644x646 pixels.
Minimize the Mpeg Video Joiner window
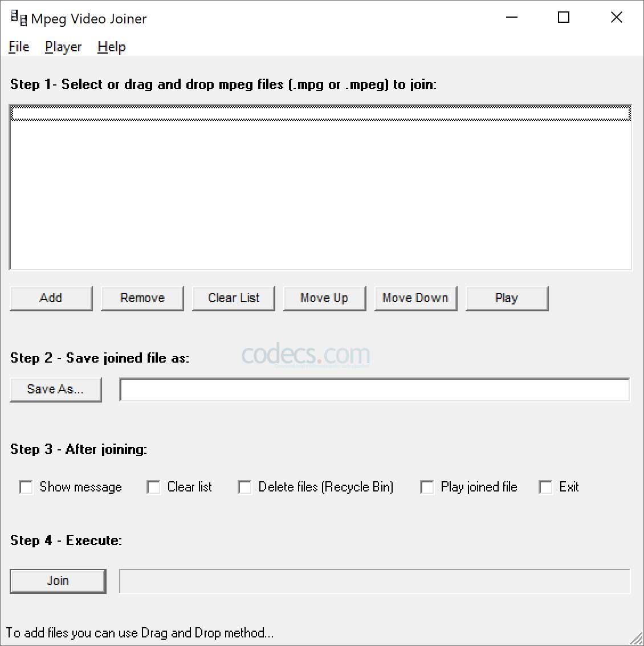click(512, 17)
